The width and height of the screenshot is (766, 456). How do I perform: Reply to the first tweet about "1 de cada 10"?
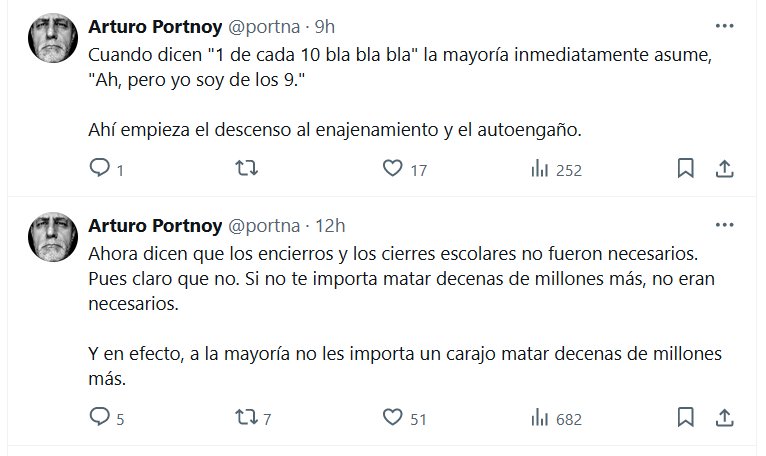click(99, 169)
